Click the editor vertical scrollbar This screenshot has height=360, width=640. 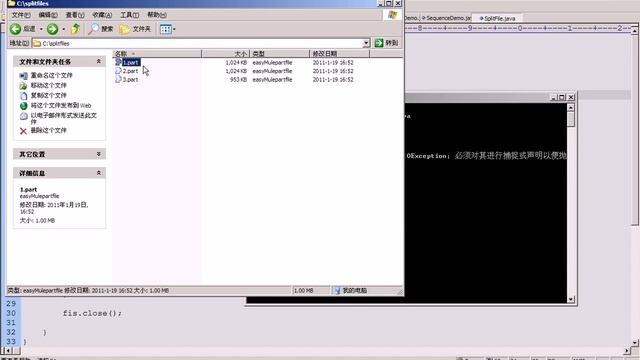point(635,129)
